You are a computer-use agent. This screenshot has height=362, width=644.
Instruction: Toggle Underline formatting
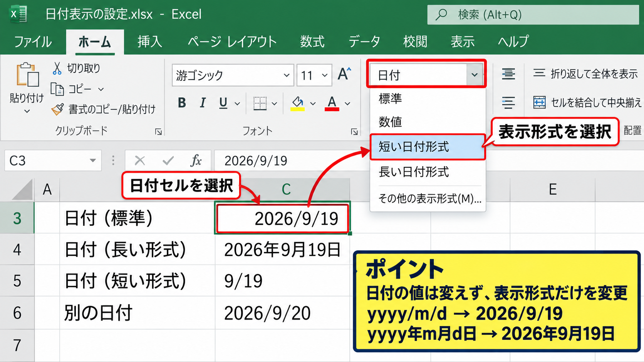tap(223, 103)
